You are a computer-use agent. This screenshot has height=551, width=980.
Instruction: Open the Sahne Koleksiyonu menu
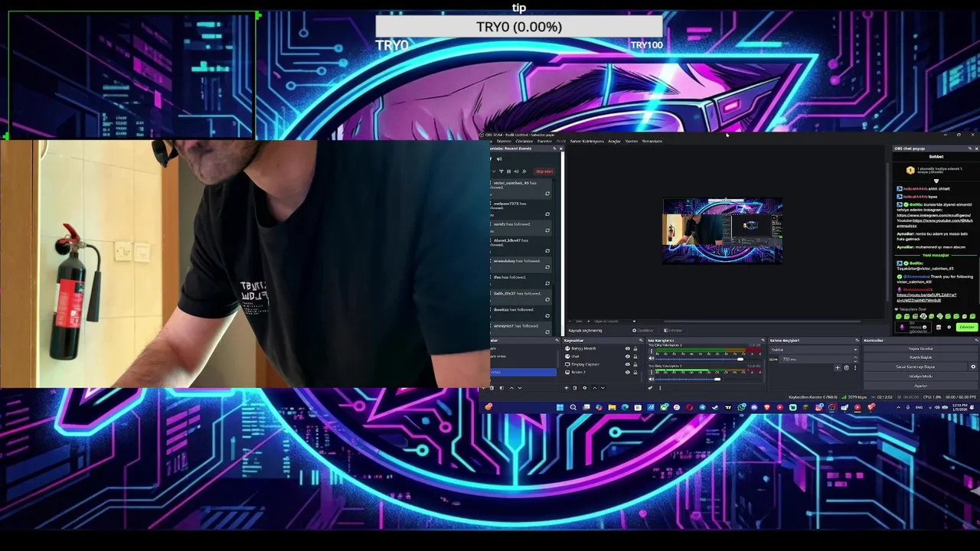click(x=587, y=141)
